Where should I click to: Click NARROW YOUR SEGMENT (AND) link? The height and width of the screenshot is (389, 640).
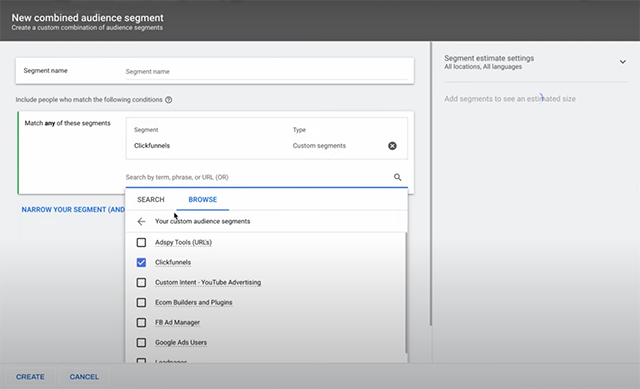tap(73, 209)
